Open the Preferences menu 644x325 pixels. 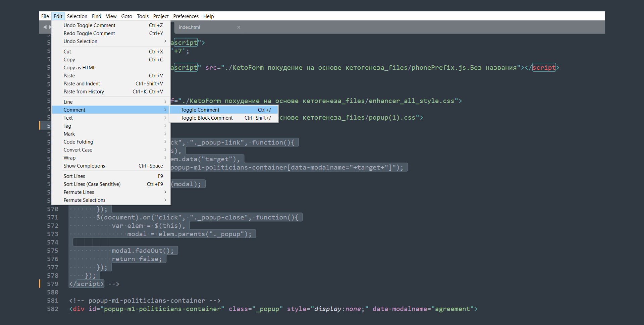185,16
